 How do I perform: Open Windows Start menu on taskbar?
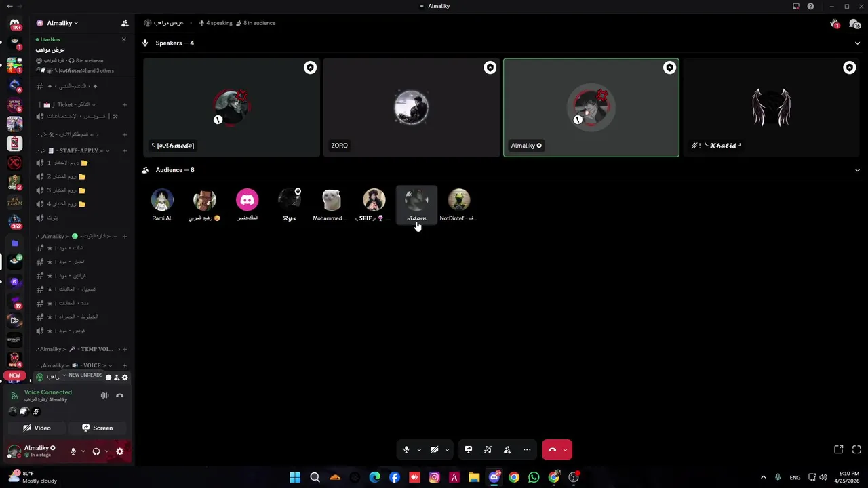coord(295,477)
